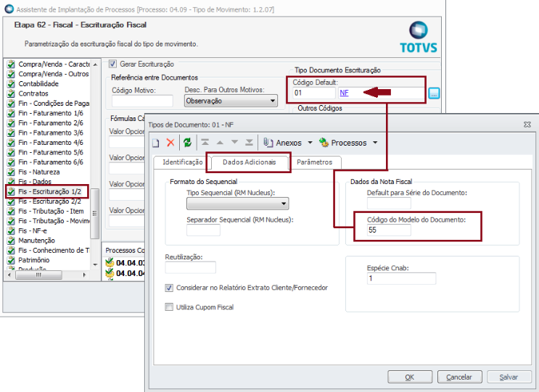The width and height of the screenshot is (539, 392).
Task: Select Compra/Venda - Outros step
Action: (53, 74)
